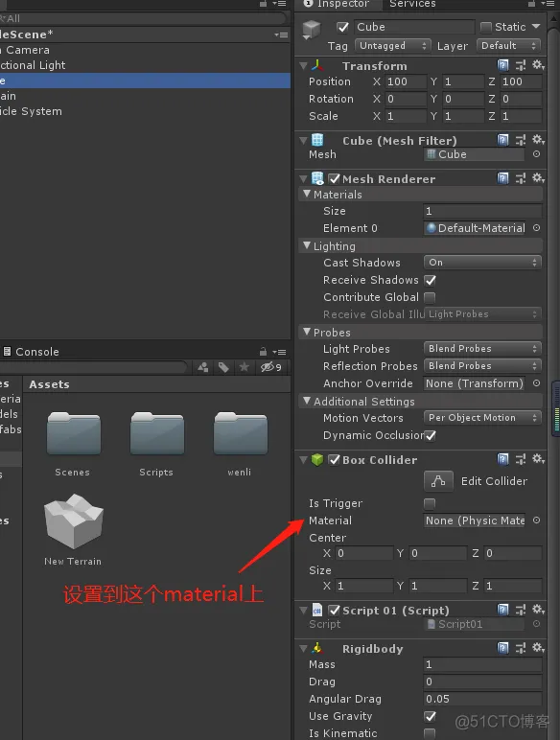Toggle Dynamic Occlusion checkbox
Image resolution: width=560 pixels, height=740 pixels.
coord(431,435)
